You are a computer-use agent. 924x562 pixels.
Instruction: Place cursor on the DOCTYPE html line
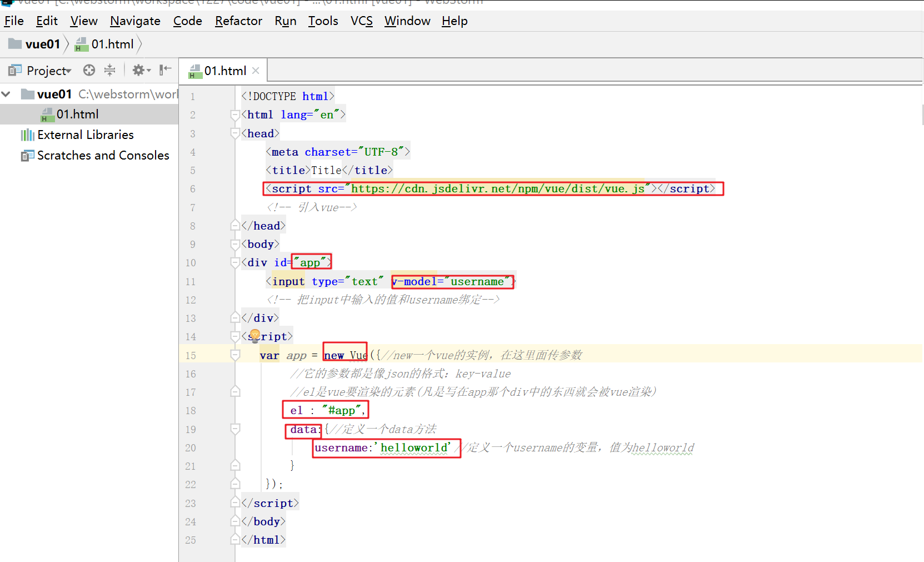(288, 96)
